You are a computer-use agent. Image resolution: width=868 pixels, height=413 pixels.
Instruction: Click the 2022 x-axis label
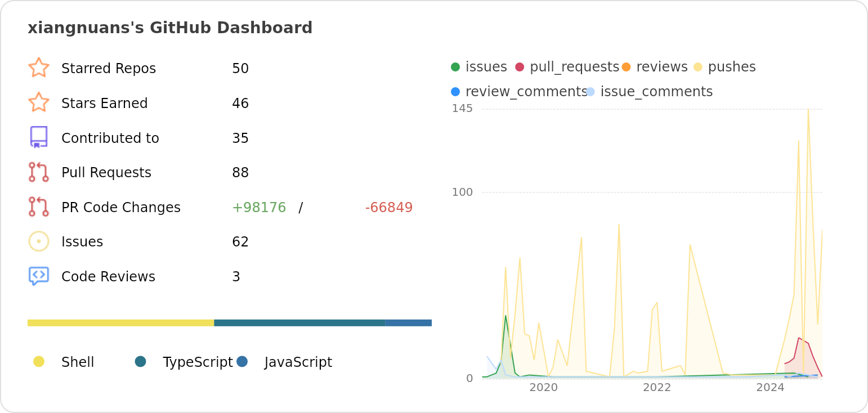coord(657,387)
